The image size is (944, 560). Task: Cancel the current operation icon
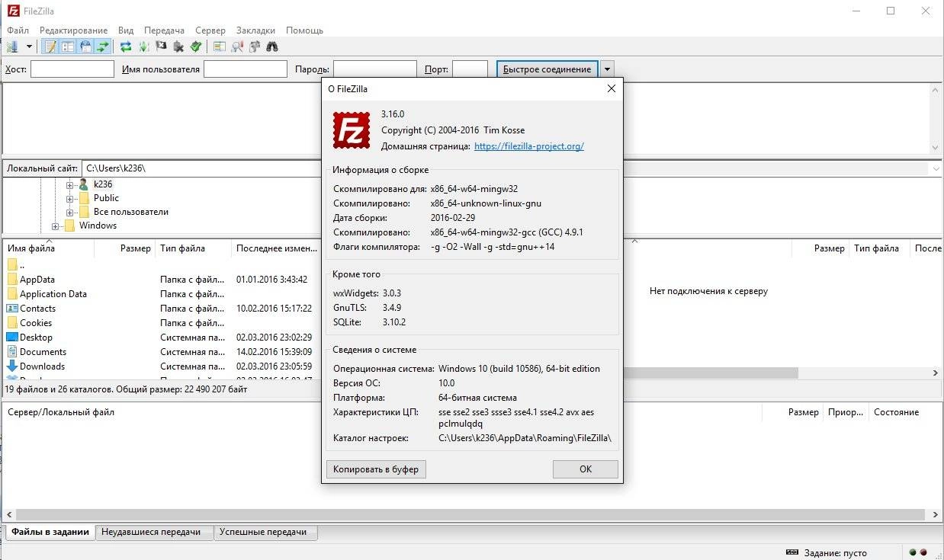click(x=161, y=46)
